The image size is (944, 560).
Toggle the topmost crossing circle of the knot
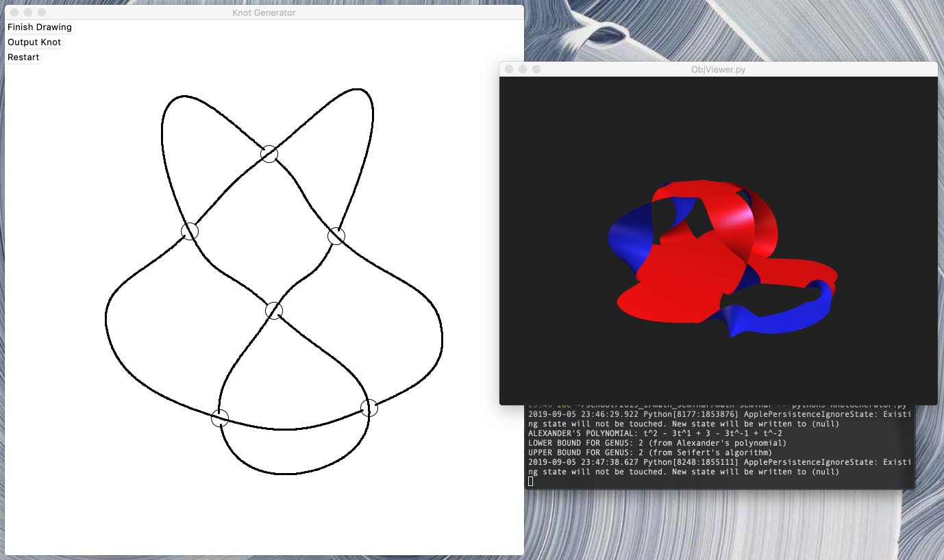pyautogui.click(x=269, y=154)
